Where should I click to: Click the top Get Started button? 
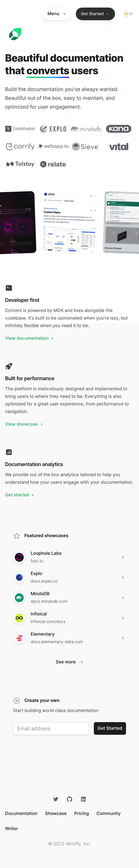[x=95, y=14]
